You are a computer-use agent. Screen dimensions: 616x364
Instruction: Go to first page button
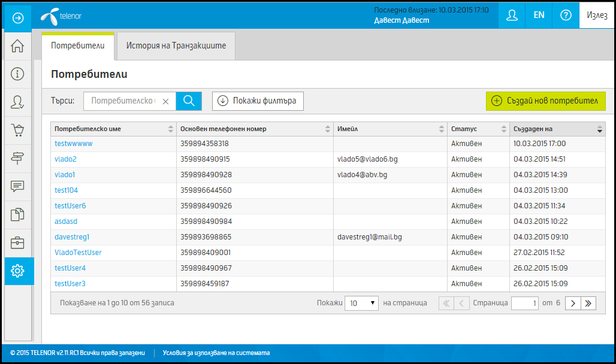[x=446, y=303]
